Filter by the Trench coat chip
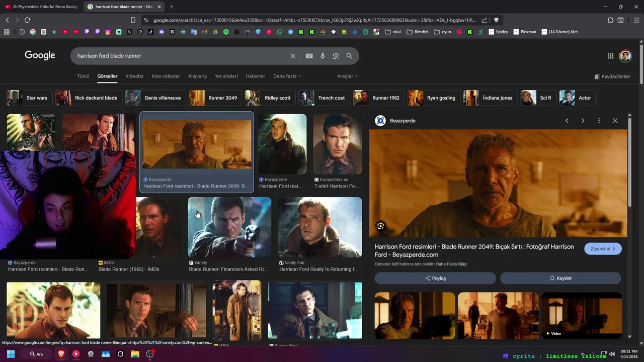Viewport: 644px width, 362px height. pyautogui.click(x=324, y=98)
